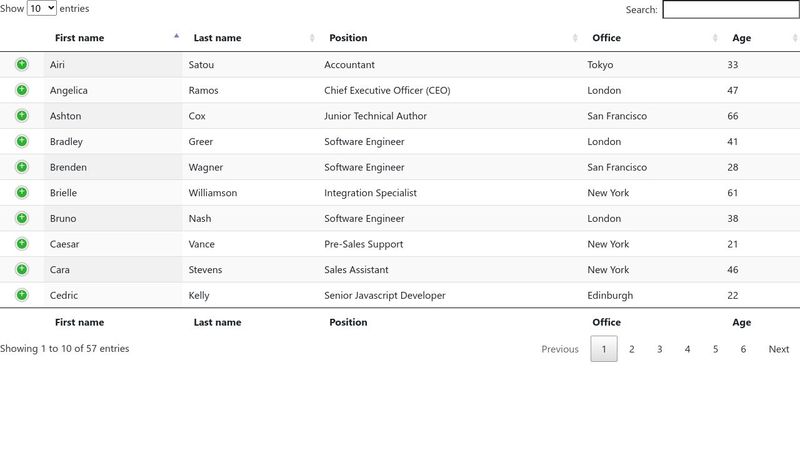Expand row details for Angelica Ramos
Image resolution: width=800 pixels, height=450 pixels.
(22, 90)
